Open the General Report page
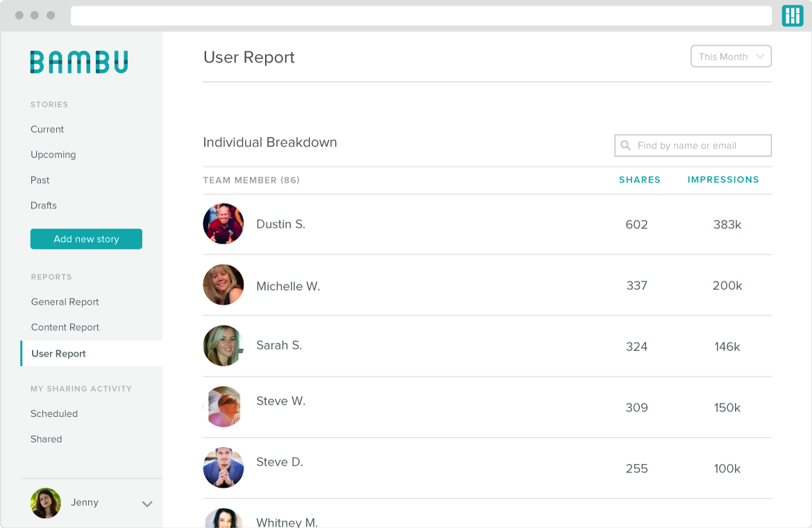The width and height of the screenshot is (812, 528). tap(65, 302)
